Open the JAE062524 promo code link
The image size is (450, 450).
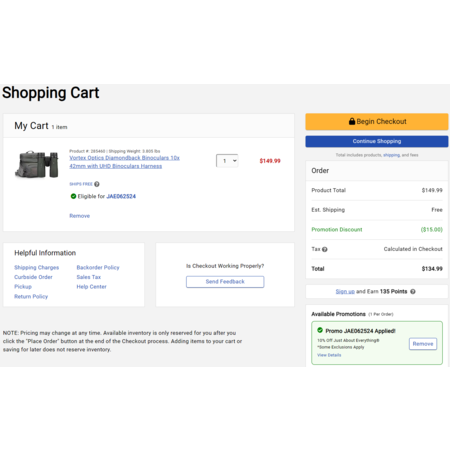pos(121,196)
